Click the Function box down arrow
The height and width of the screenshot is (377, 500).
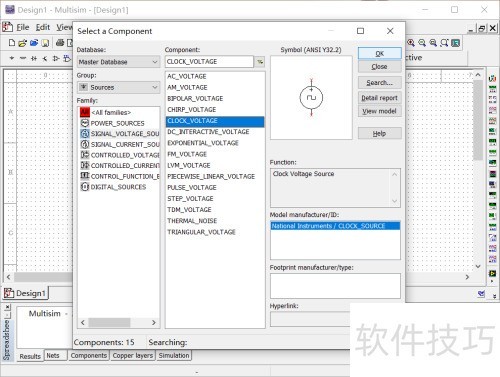click(x=395, y=201)
